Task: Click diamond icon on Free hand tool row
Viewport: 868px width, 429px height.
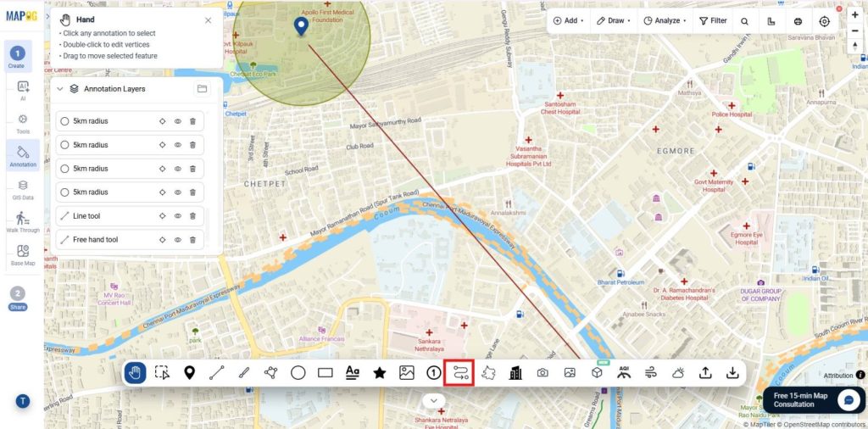Action: 162,240
